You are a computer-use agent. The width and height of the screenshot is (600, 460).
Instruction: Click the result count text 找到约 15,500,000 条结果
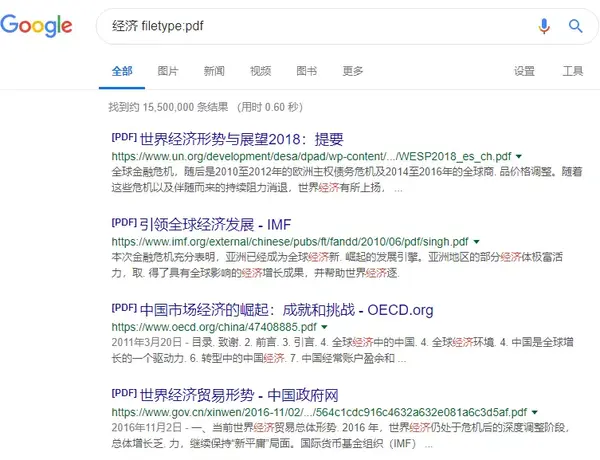168,107
